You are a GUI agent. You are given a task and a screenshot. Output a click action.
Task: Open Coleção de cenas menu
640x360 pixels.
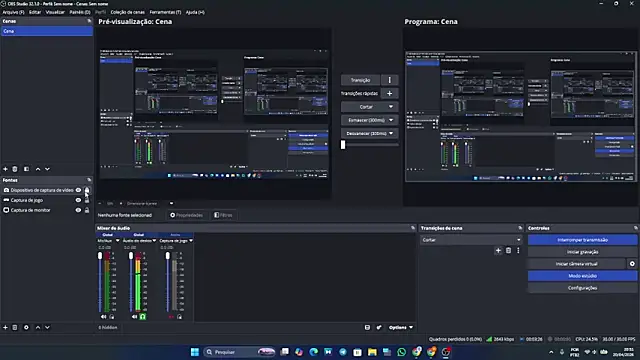coord(127,12)
